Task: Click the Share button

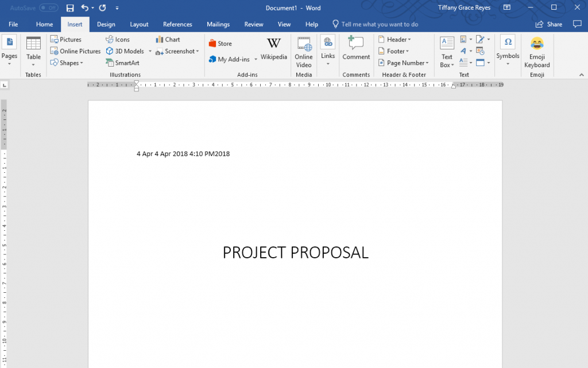Action: [x=548, y=24]
